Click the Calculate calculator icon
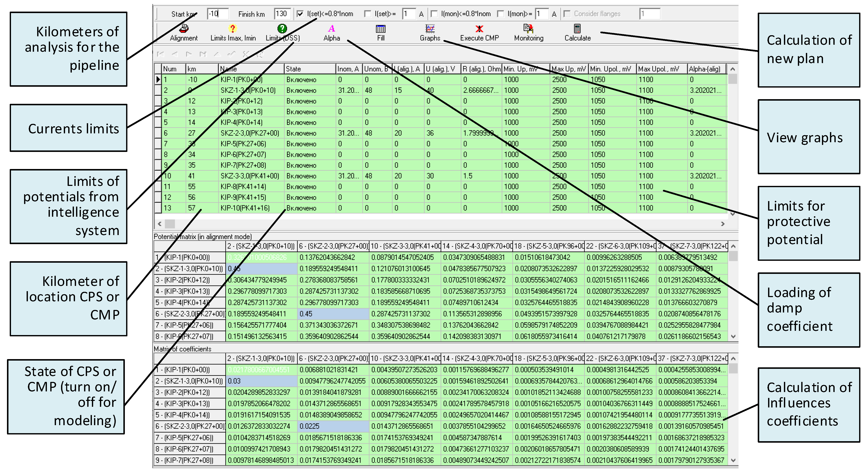The width and height of the screenshot is (868, 476). pos(577,29)
